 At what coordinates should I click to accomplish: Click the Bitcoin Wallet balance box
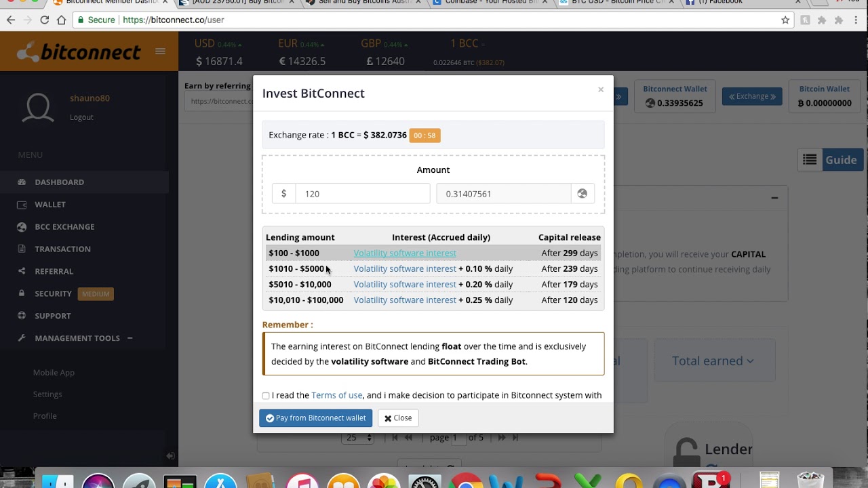824,96
